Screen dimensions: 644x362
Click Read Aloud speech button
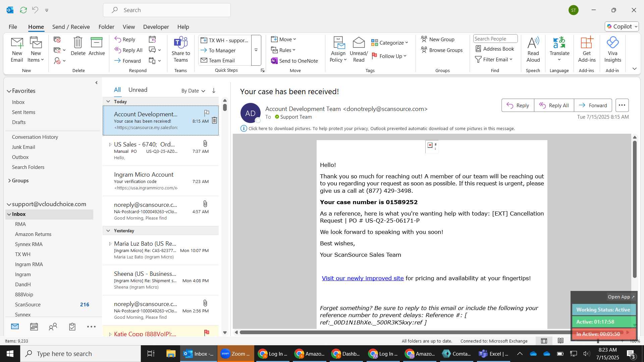[533, 50]
